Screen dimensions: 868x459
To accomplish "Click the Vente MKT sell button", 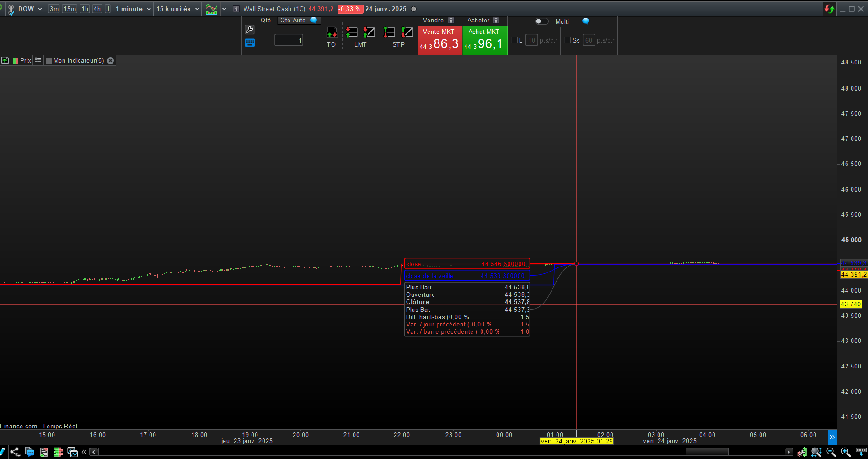I will pos(440,40).
